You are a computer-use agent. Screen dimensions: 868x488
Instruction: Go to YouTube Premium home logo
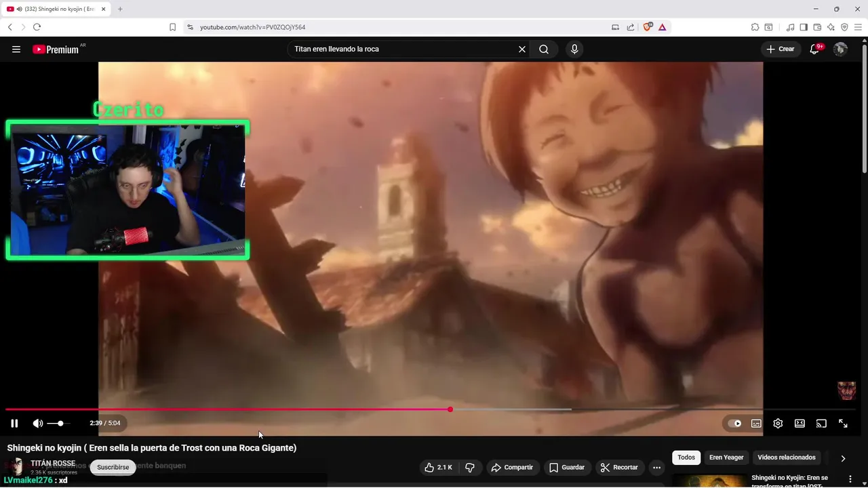(56, 49)
